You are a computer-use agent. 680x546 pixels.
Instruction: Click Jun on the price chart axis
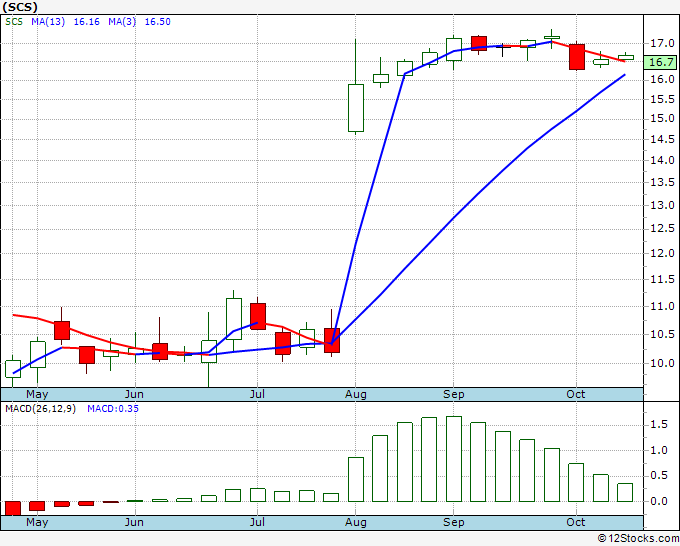pos(134,394)
